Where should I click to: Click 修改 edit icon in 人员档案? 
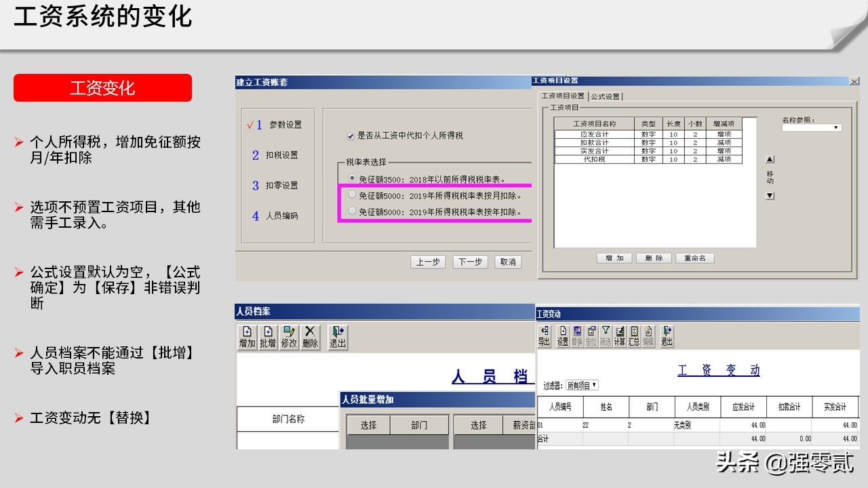click(x=289, y=337)
